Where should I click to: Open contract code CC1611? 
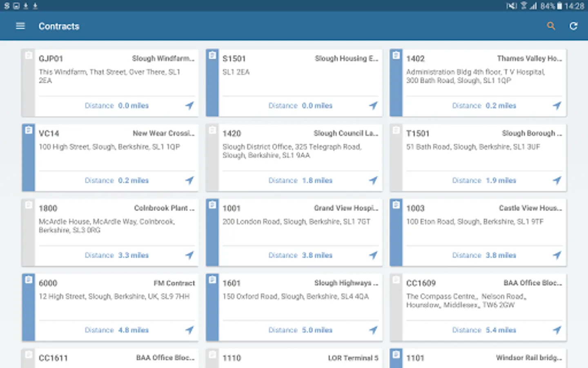coord(53,358)
